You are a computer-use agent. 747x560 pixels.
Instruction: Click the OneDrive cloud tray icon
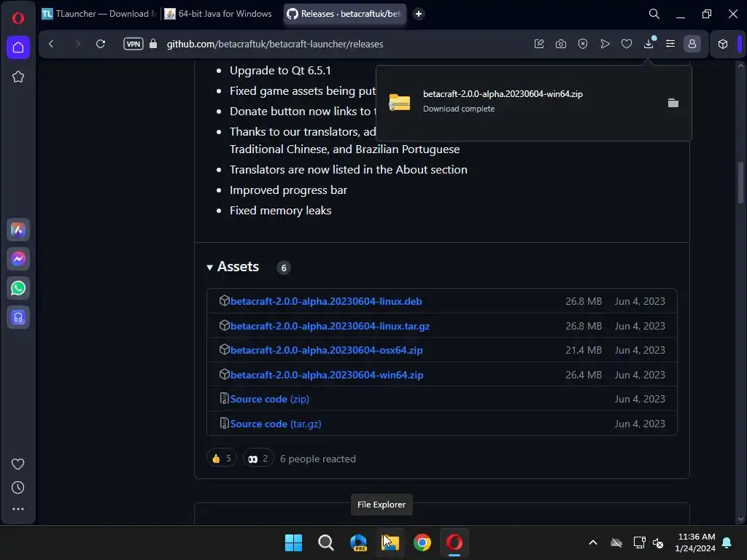[x=616, y=542]
